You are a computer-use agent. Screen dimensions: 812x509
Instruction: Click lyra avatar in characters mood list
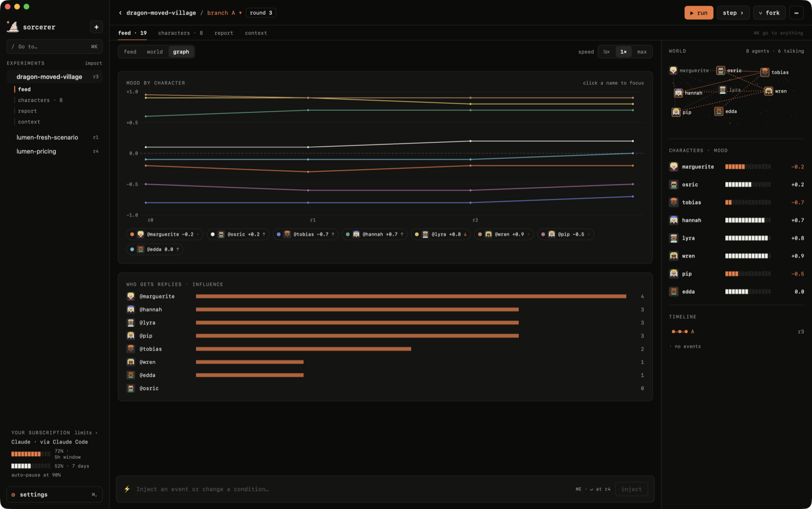(673, 238)
